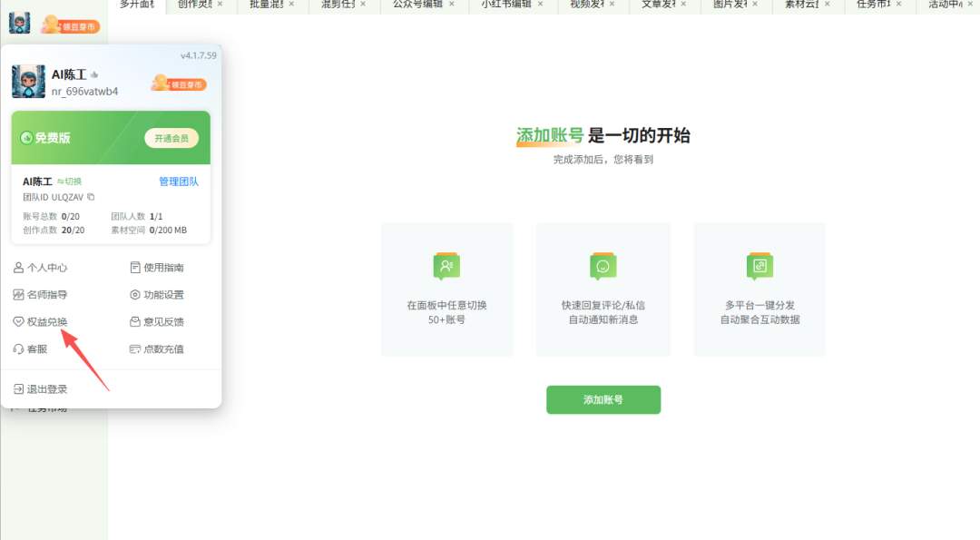
Task: Click the 在面板中任意切换 50+账号 card
Action: coord(446,290)
